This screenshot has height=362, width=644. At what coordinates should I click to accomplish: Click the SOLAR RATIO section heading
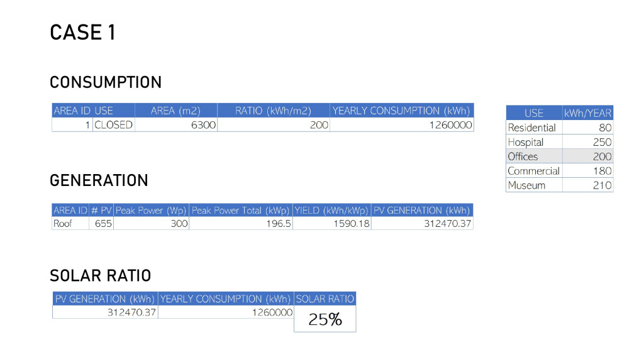[101, 276]
